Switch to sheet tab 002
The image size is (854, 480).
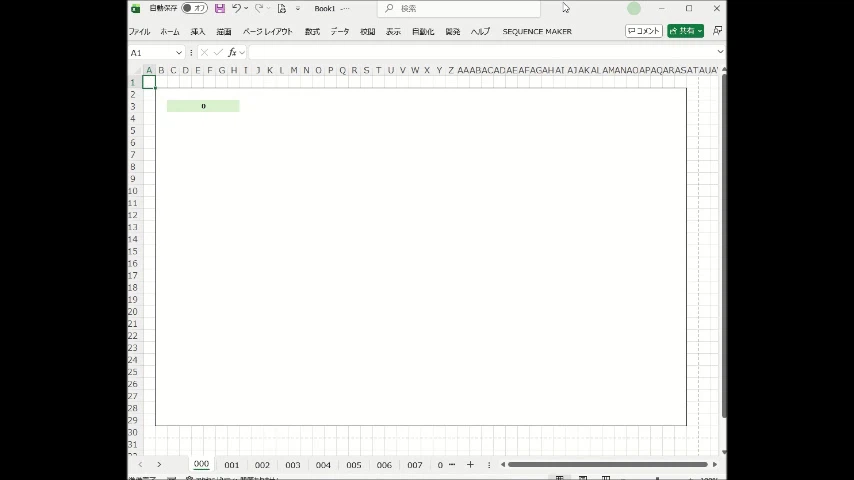coord(262,465)
